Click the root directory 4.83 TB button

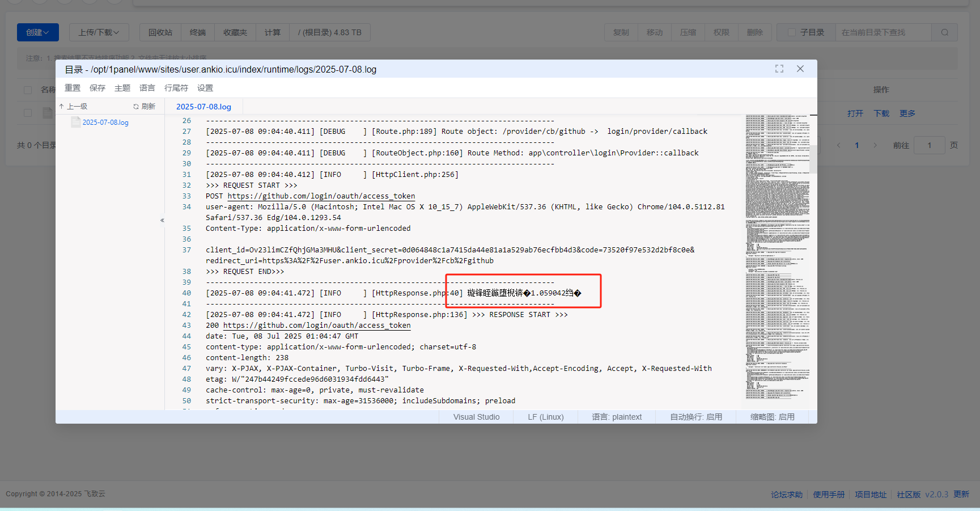[x=330, y=32]
